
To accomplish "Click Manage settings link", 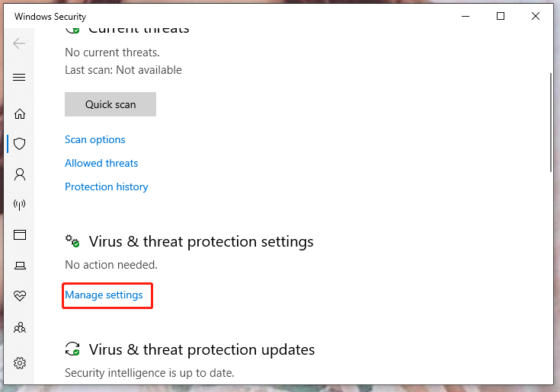I will click(104, 295).
